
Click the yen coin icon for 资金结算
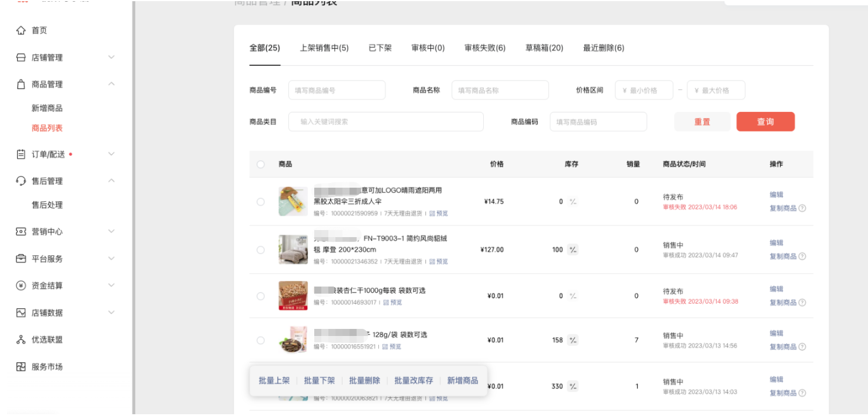(x=21, y=286)
